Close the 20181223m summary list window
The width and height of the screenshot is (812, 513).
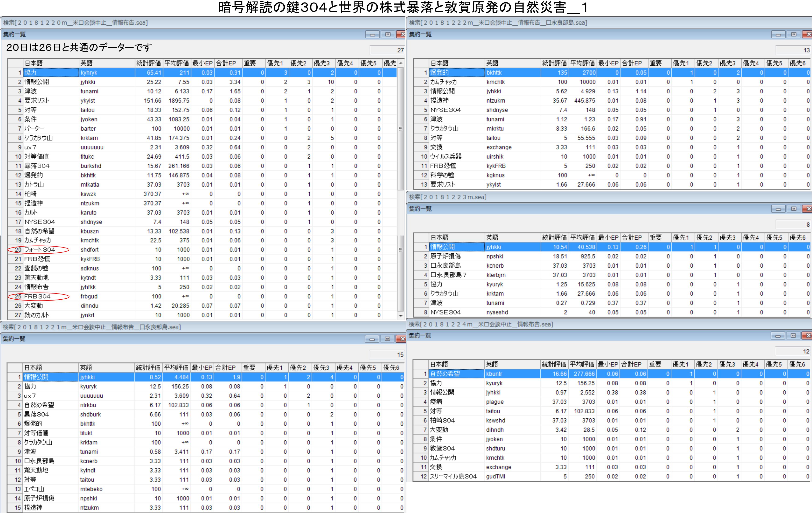click(807, 209)
